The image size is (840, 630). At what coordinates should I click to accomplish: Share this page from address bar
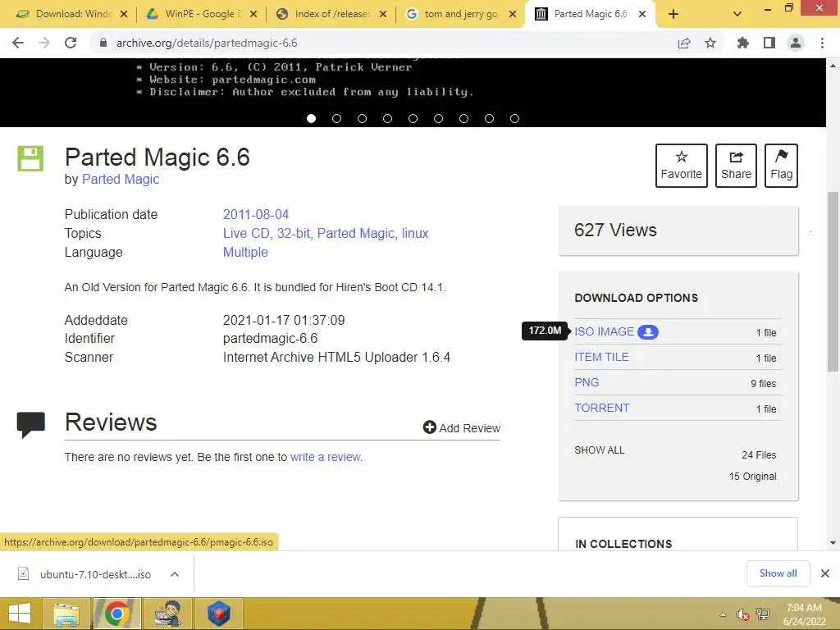(684, 43)
